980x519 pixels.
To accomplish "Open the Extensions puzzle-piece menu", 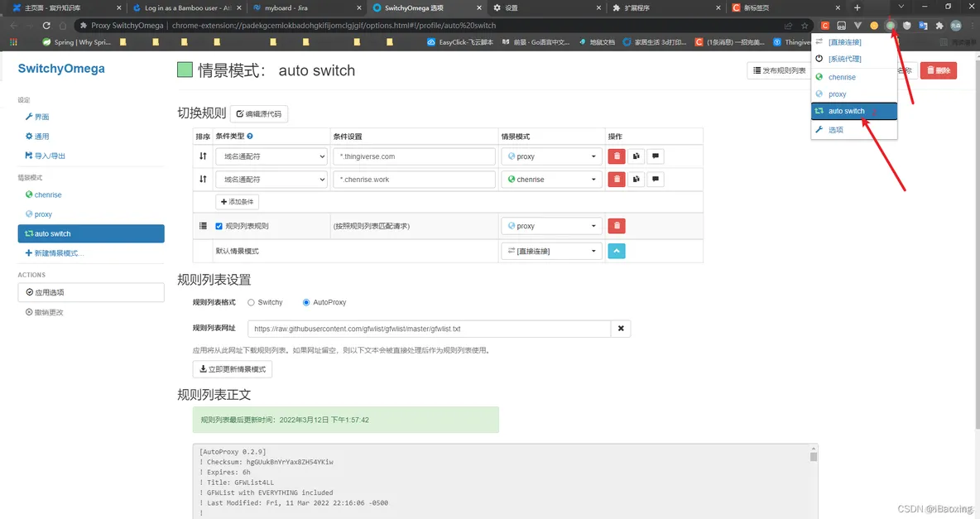I will point(939,26).
